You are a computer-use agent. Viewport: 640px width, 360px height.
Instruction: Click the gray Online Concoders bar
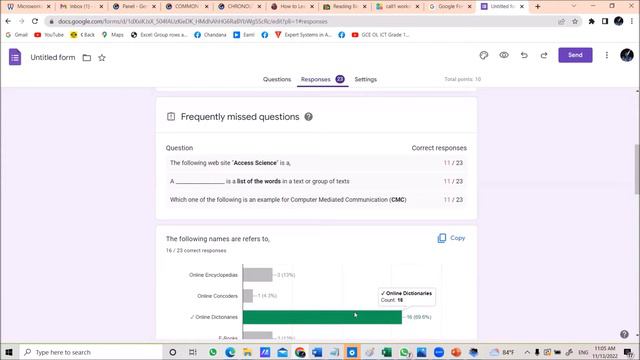click(248, 296)
